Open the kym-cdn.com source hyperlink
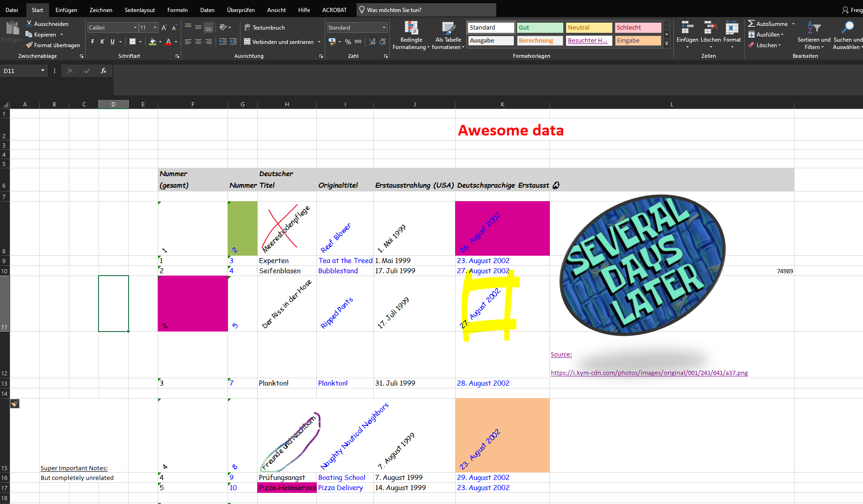This screenshot has height=504, width=863. coord(649,373)
